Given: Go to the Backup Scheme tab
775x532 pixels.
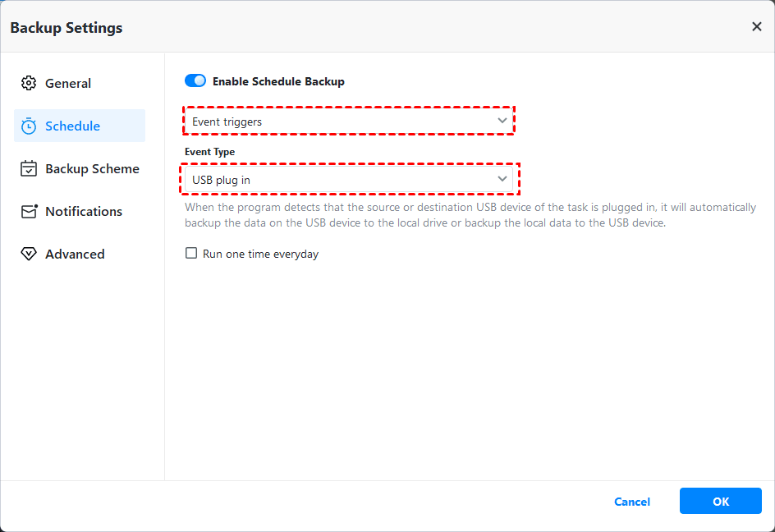Looking at the screenshot, I should pos(92,168).
